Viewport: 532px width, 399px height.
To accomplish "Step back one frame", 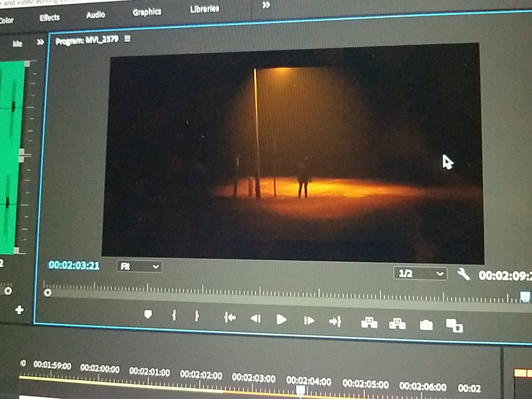I will [255, 318].
